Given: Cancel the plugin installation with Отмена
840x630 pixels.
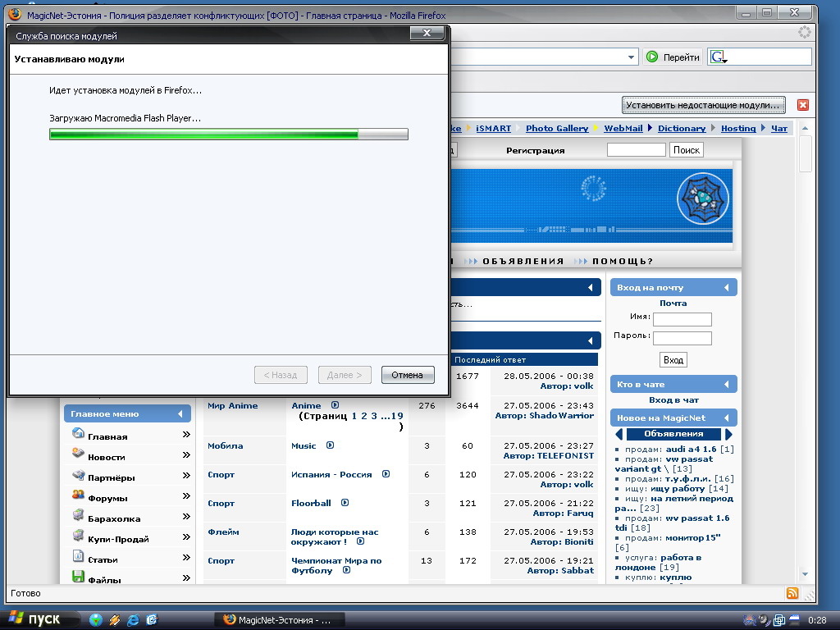Looking at the screenshot, I should point(408,375).
